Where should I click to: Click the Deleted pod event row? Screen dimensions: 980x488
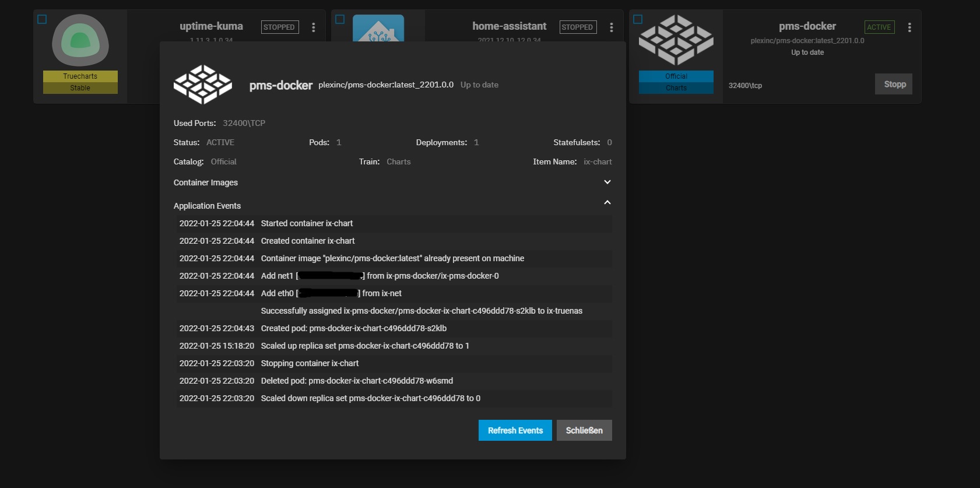tap(394, 381)
